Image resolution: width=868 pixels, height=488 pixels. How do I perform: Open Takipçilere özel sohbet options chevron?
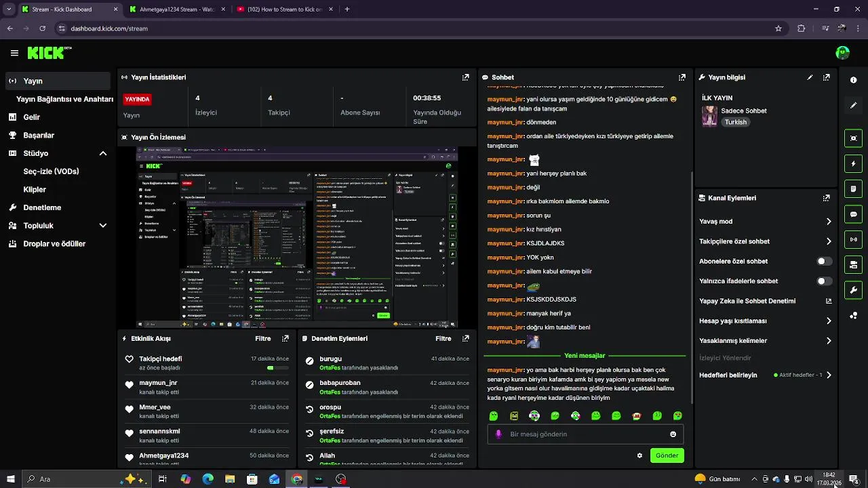click(x=829, y=241)
